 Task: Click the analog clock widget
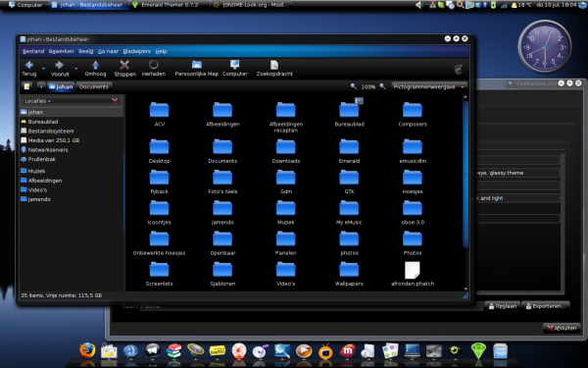coord(545,46)
